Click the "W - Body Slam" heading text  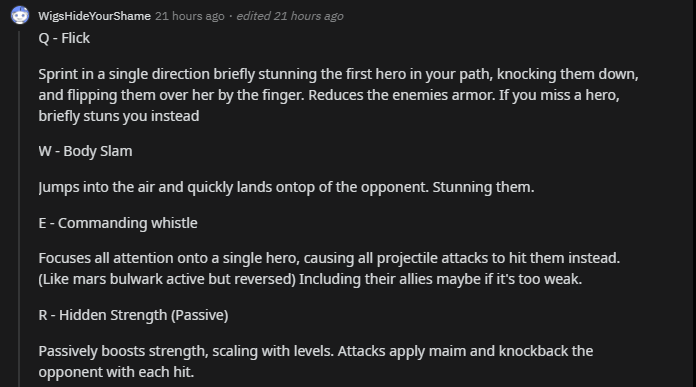pos(85,151)
